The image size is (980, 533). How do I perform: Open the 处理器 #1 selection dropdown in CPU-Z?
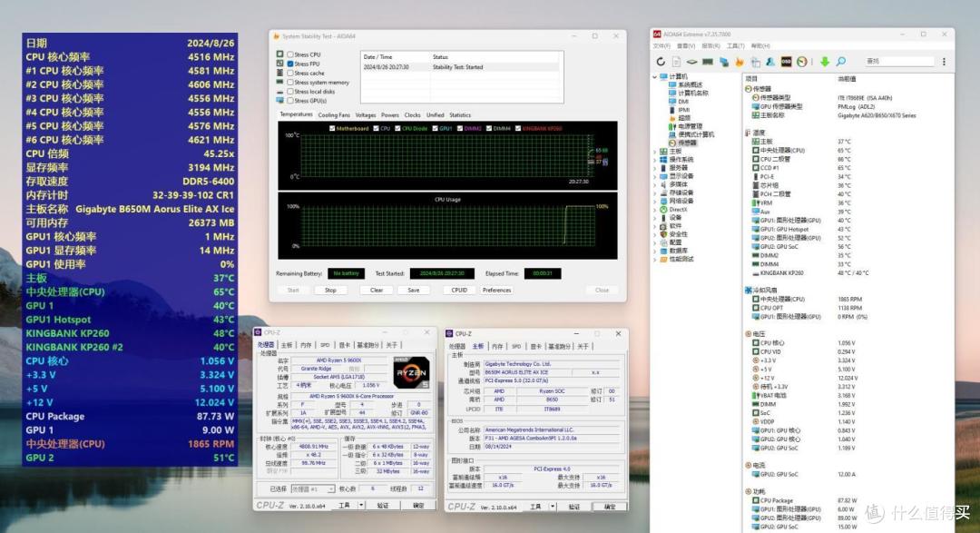pos(312,489)
